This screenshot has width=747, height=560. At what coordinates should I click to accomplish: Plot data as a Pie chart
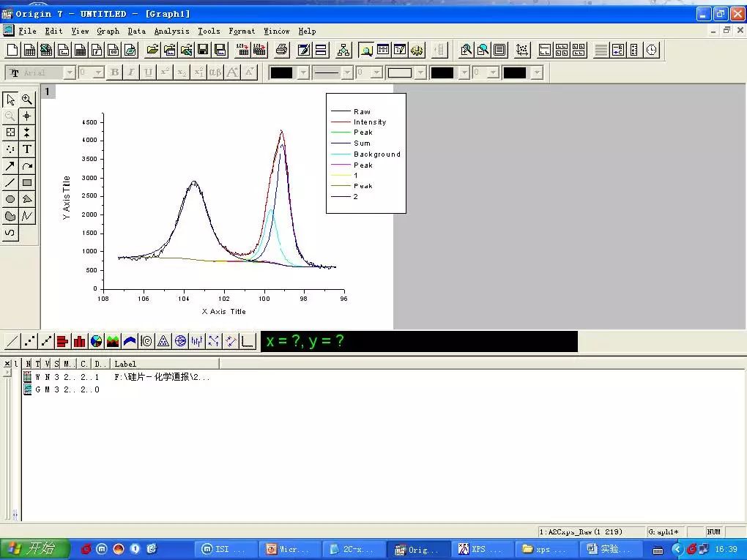pos(96,341)
